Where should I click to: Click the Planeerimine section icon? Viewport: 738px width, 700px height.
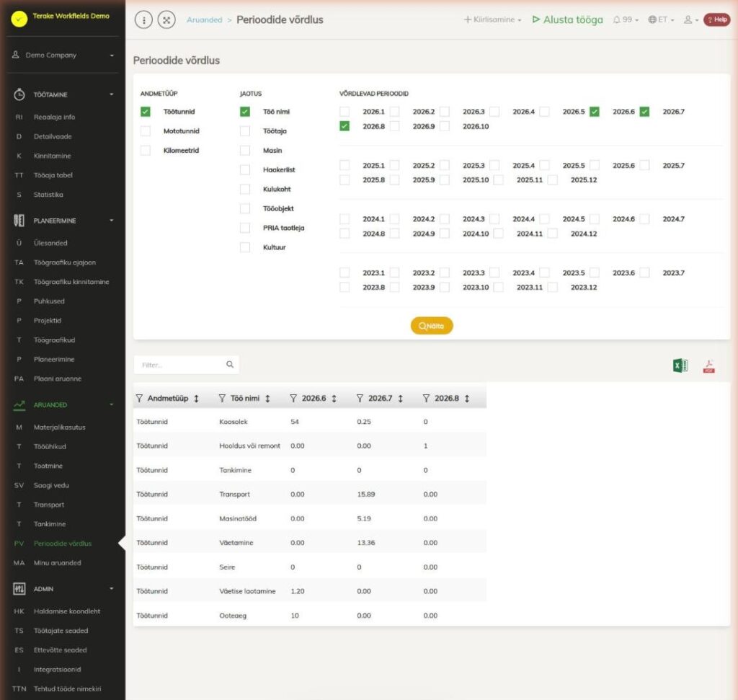pos(19,221)
